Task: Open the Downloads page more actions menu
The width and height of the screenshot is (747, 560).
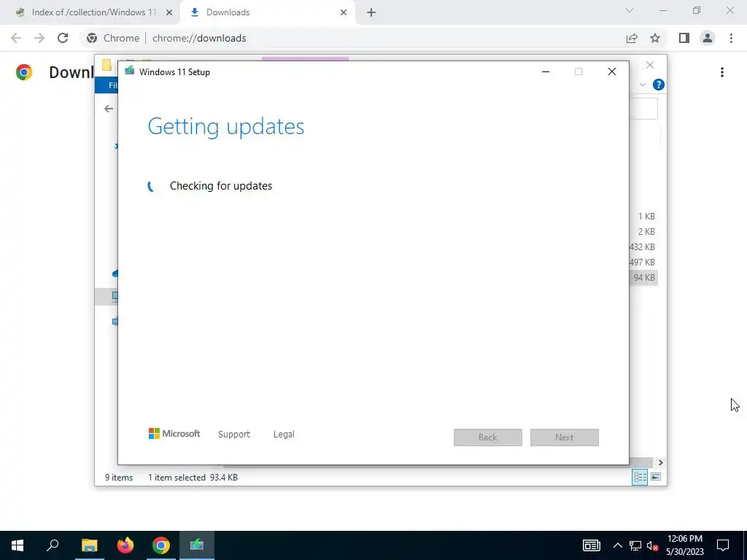Action: coord(722,72)
